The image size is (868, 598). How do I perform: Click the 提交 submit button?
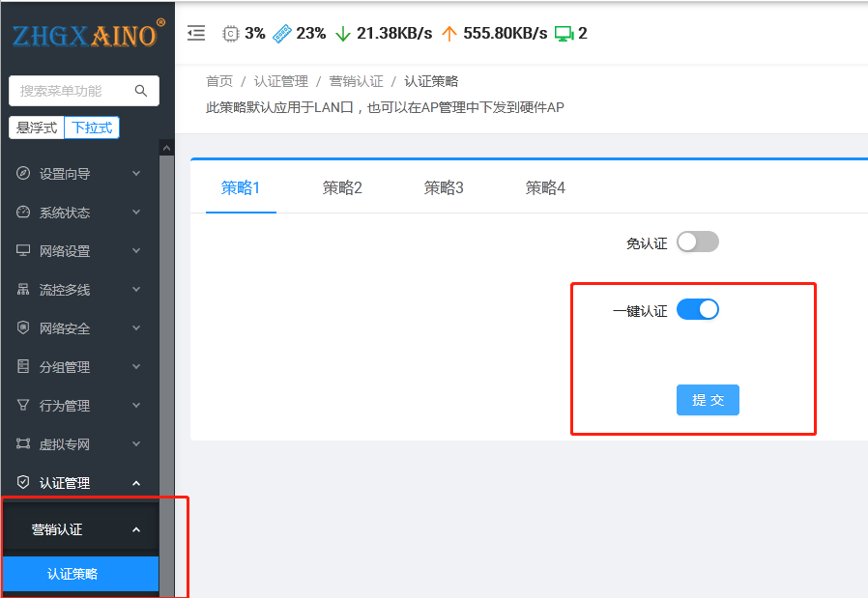pyautogui.click(x=708, y=400)
